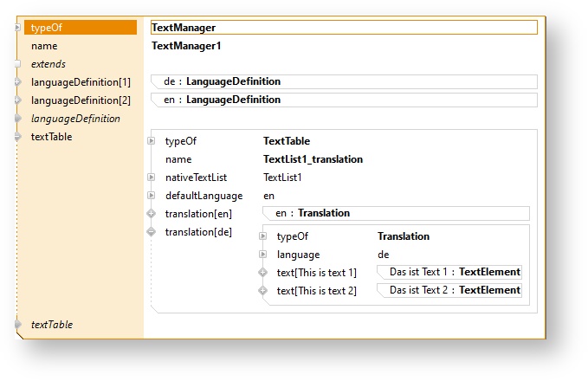Image resolution: width=588 pixels, height=381 pixels.
Task: Click the TextManager type input field
Action: [x=344, y=28]
